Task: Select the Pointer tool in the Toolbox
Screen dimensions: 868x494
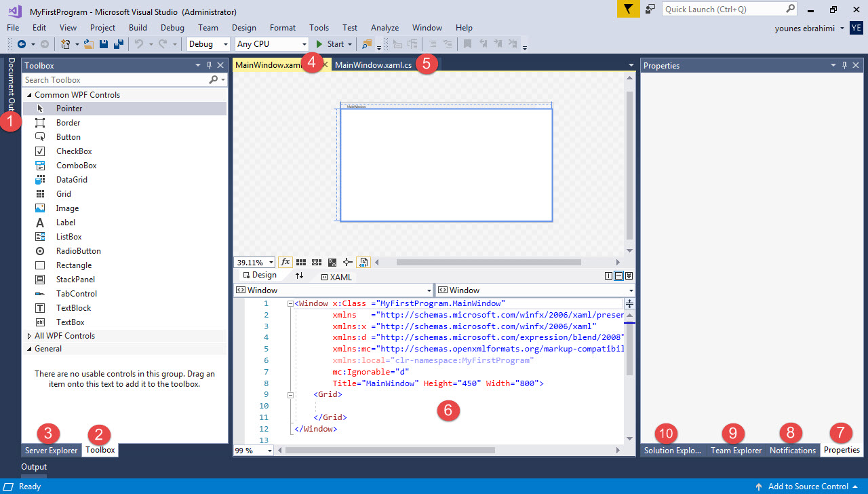Action: [70, 108]
